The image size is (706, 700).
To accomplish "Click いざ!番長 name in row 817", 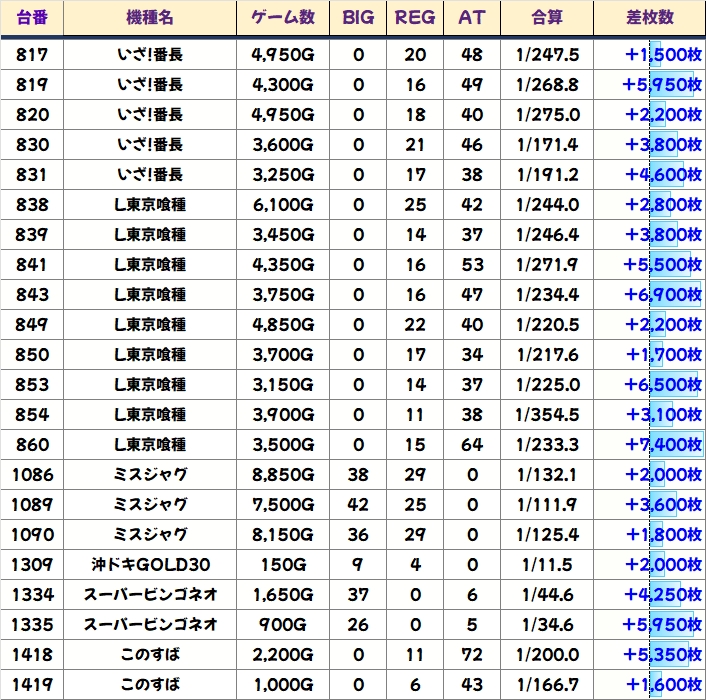I will pos(150,54).
